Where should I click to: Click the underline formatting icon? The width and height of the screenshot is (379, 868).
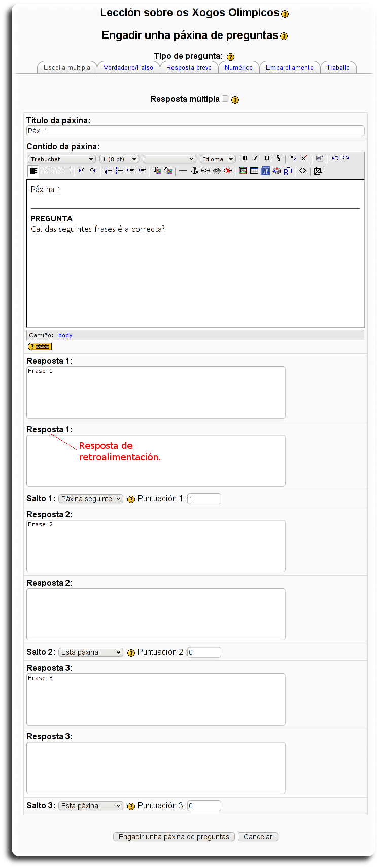click(x=267, y=158)
